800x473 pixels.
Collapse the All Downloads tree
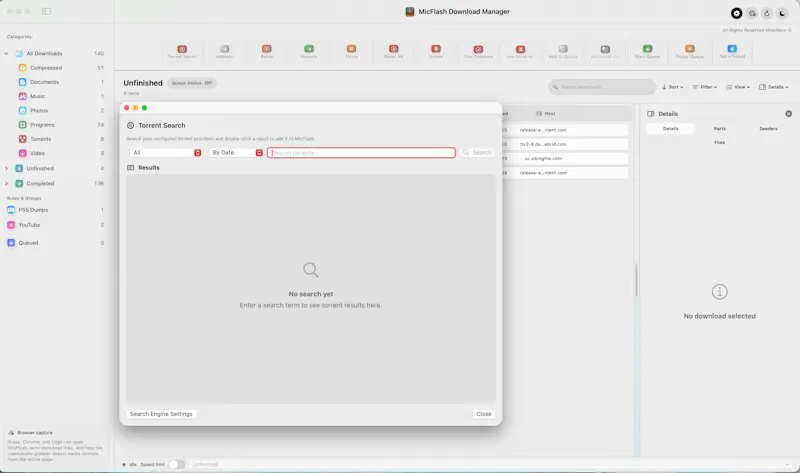(x=6, y=54)
